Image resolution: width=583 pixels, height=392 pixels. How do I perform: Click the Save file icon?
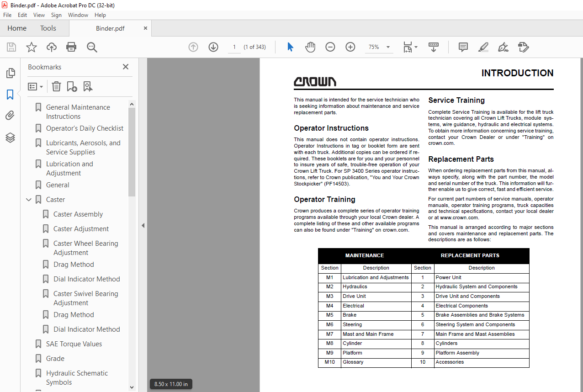point(11,47)
